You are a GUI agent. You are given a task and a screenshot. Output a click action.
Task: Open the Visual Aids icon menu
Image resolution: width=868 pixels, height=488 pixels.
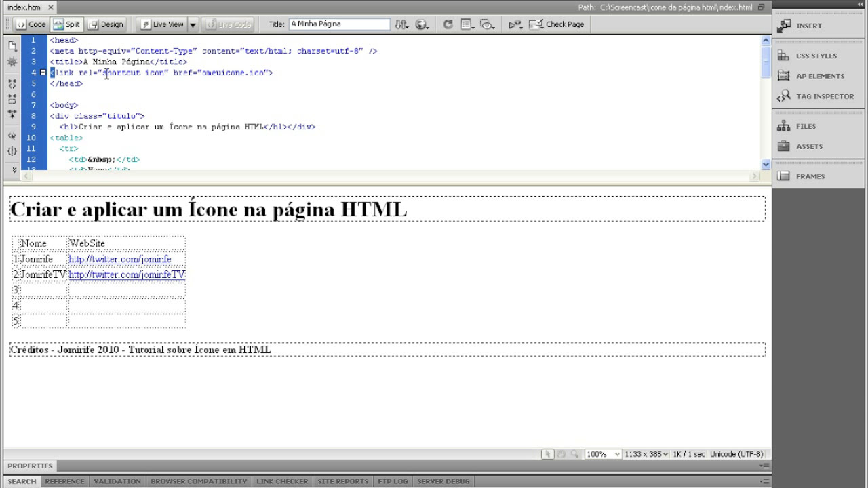[487, 24]
